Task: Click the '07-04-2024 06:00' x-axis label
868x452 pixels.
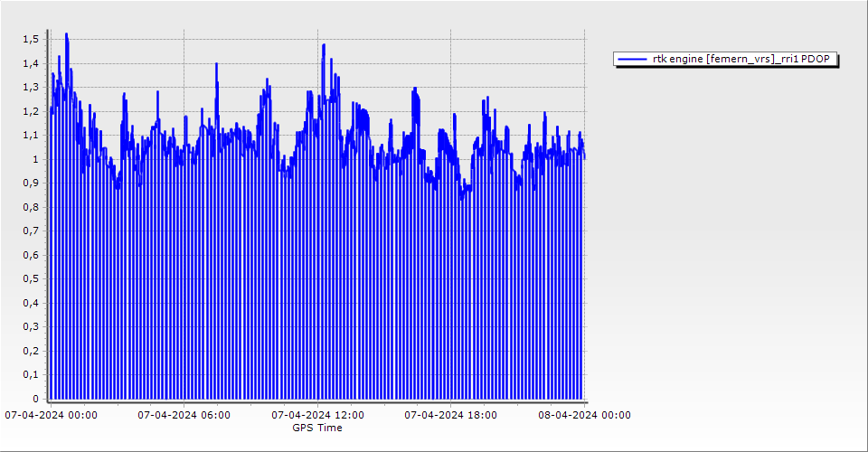Action: point(184,416)
